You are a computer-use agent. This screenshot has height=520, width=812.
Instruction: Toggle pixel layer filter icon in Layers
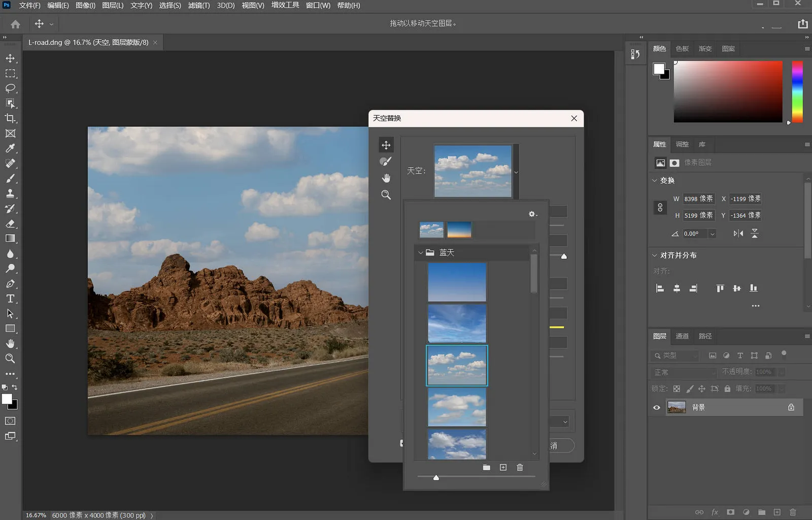coord(713,355)
